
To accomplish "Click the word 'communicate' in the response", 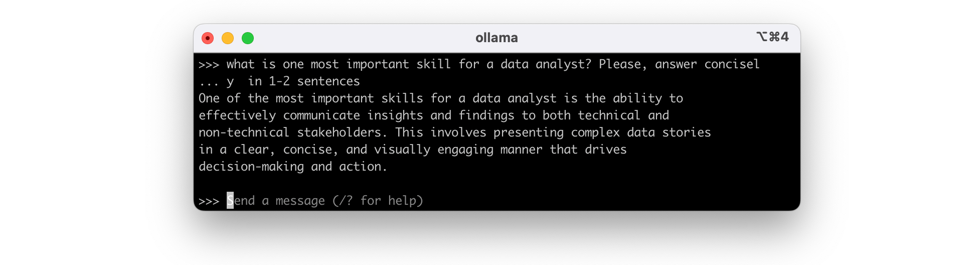I will click(321, 115).
